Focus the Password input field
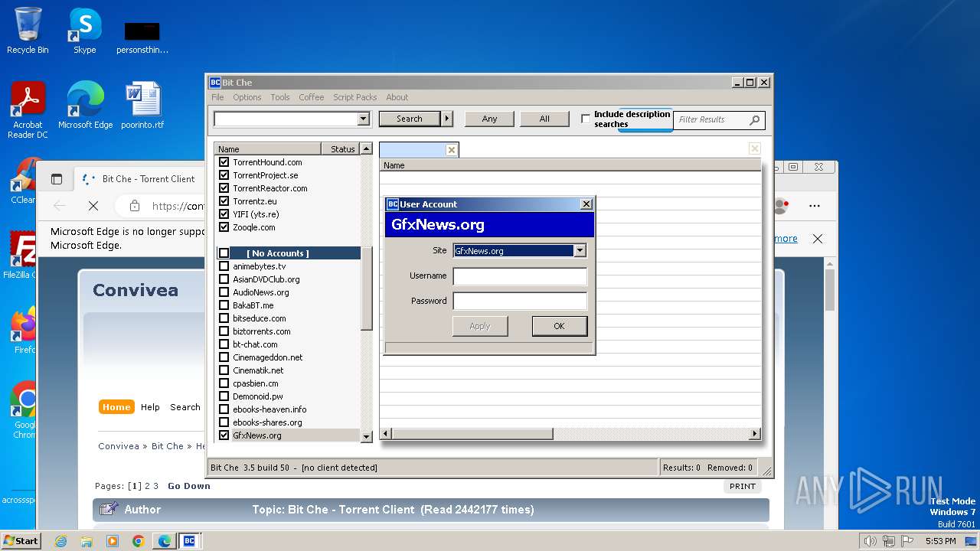Image resolution: width=980 pixels, height=551 pixels. (520, 302)
